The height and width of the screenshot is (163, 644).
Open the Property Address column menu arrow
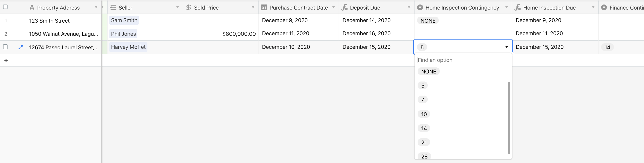pos(96,7)
